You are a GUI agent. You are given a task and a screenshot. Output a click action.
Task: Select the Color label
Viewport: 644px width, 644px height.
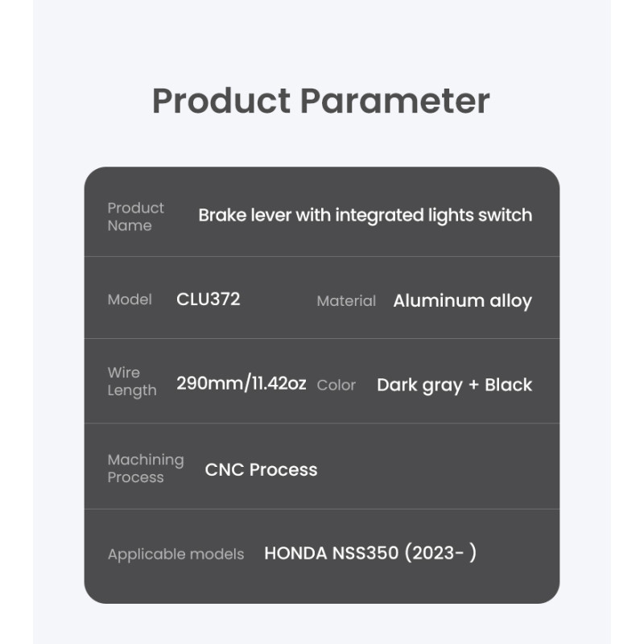[x=336, y=386]
